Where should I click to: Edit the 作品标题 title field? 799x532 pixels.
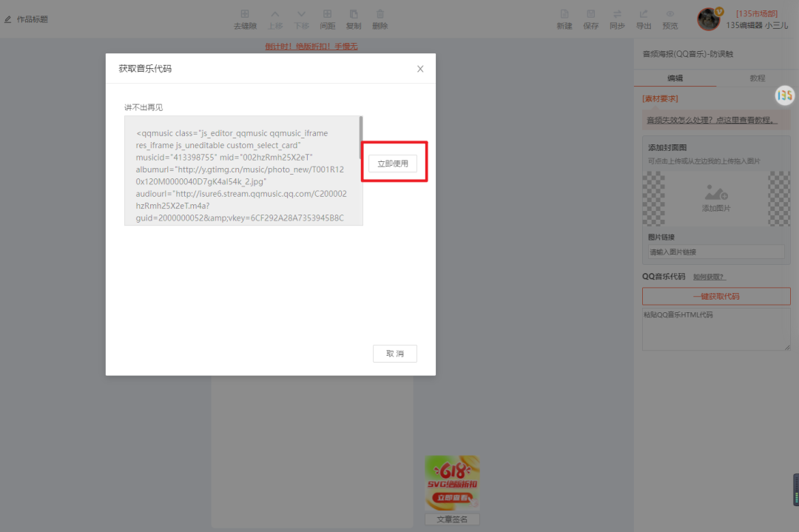tap(32, 19)
